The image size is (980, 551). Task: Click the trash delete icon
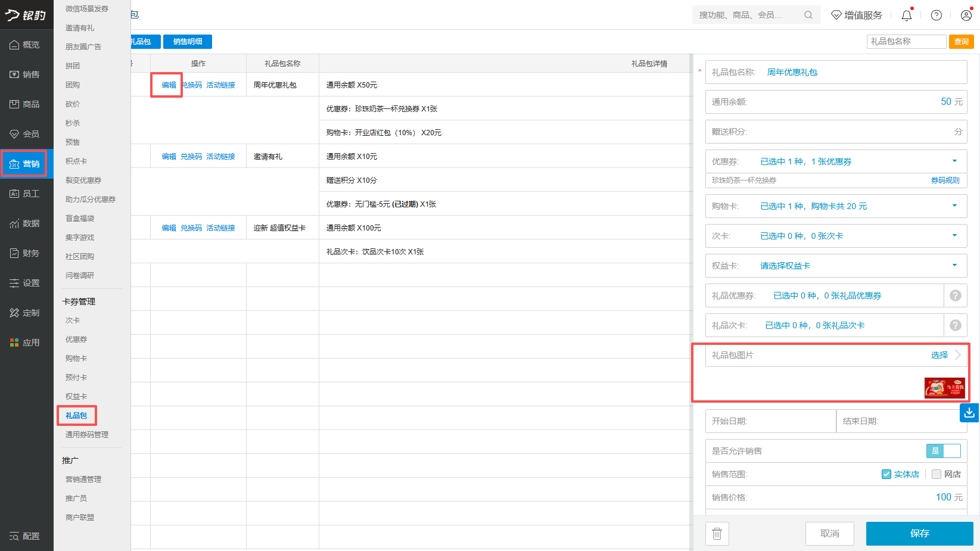coord(717,534)
